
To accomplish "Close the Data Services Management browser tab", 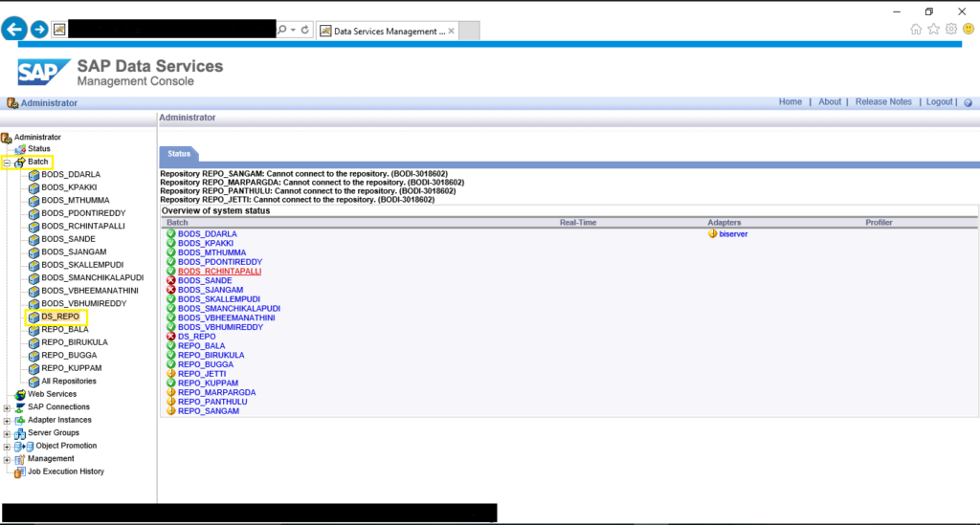I will 452,31.
